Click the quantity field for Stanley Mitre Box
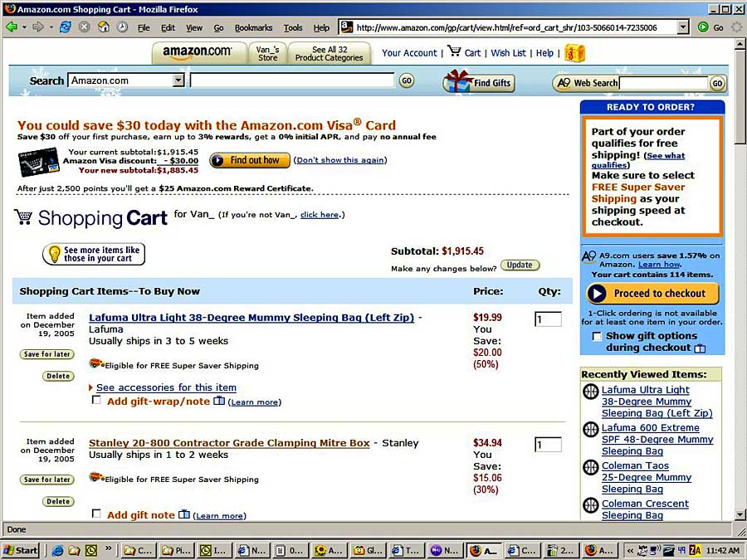This screenshot has width=747, height=560. 548,445
